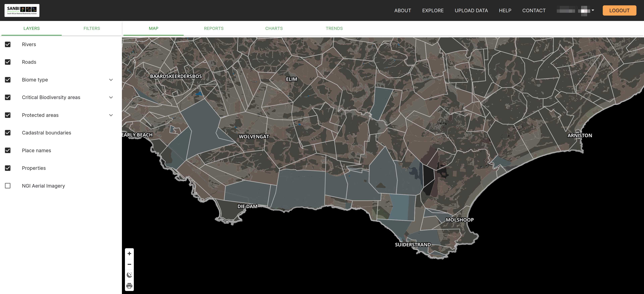The image size is (644, 294).
Task: Click the Wolvengat place label
Action: pos(254,137)
